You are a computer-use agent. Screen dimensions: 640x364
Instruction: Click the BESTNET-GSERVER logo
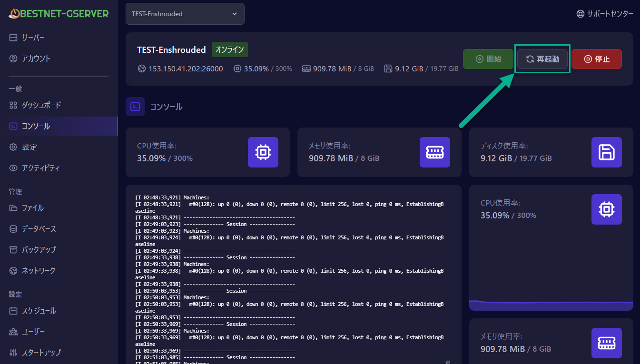click(59, 13)
